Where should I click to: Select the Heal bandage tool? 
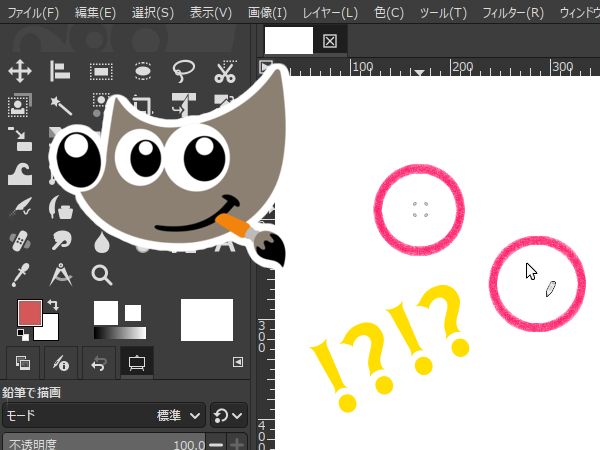tap(20, 241)
